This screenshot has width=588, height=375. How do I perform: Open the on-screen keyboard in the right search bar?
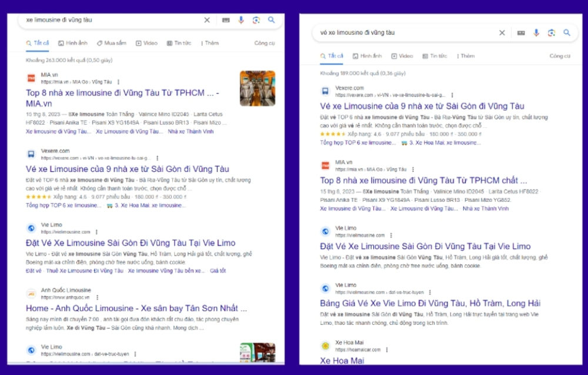(521, 32)
